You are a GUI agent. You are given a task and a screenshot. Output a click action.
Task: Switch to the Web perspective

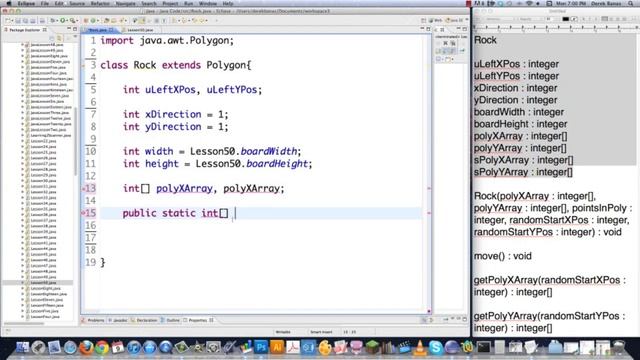(x=436, y=20)
